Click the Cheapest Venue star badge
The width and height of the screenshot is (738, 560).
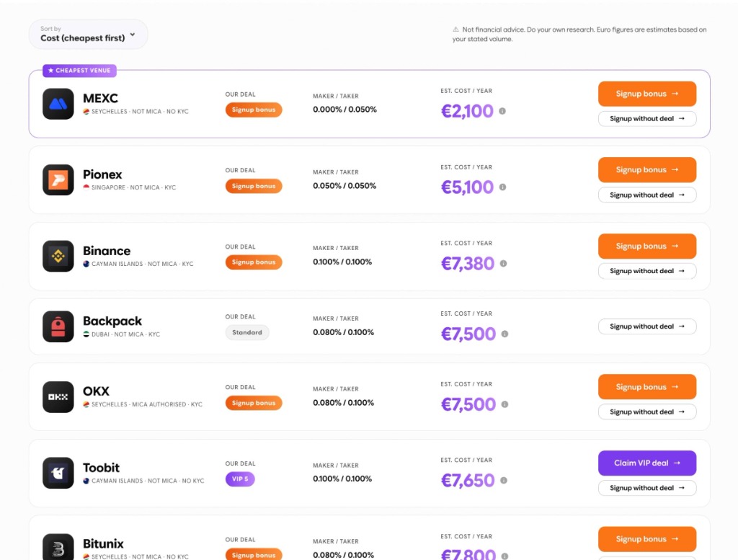click(79, 71)
